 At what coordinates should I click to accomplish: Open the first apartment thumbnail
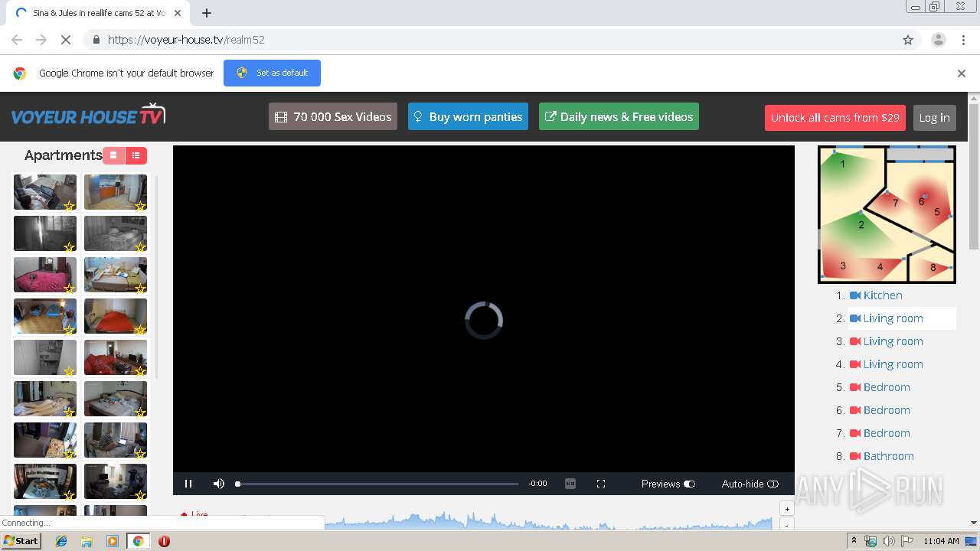pos(45,192)
